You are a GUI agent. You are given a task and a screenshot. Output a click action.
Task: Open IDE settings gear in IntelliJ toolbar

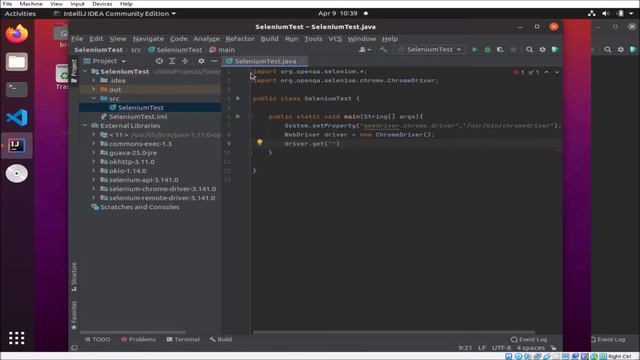tap(542, 50)
